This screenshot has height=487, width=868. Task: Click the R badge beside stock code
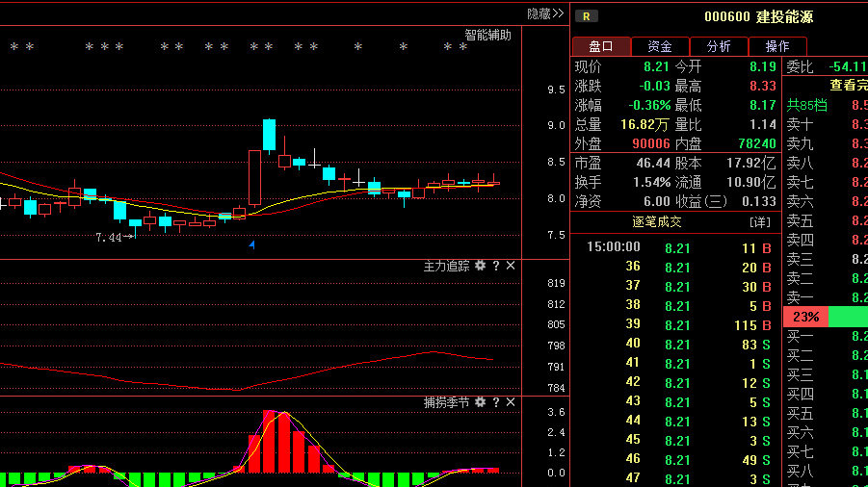586,15
